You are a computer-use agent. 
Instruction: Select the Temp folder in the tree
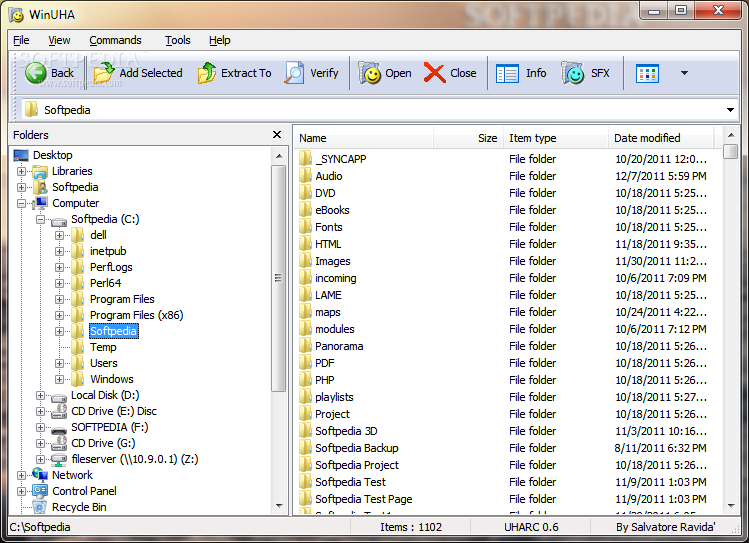103,347
